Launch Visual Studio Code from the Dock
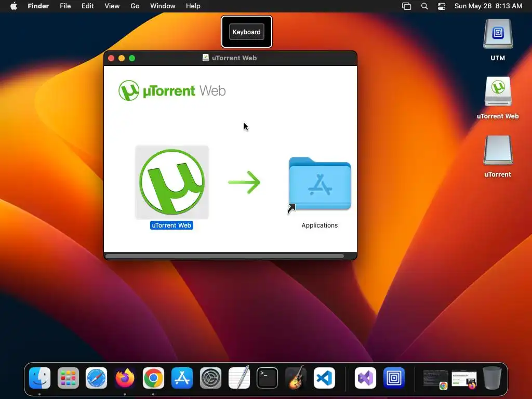The width and height of the screenshot is (532, 399). 324,378
